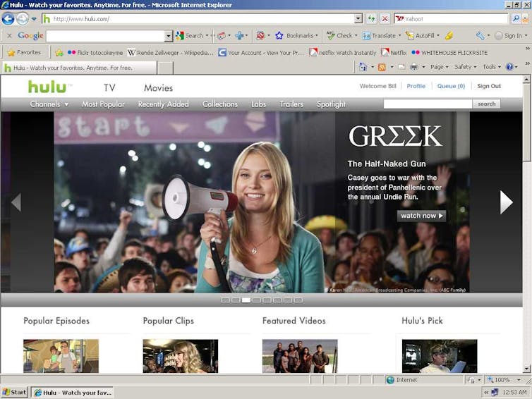Click Sign Out
This screenshot has width=532, height=399.
(488, 86)
